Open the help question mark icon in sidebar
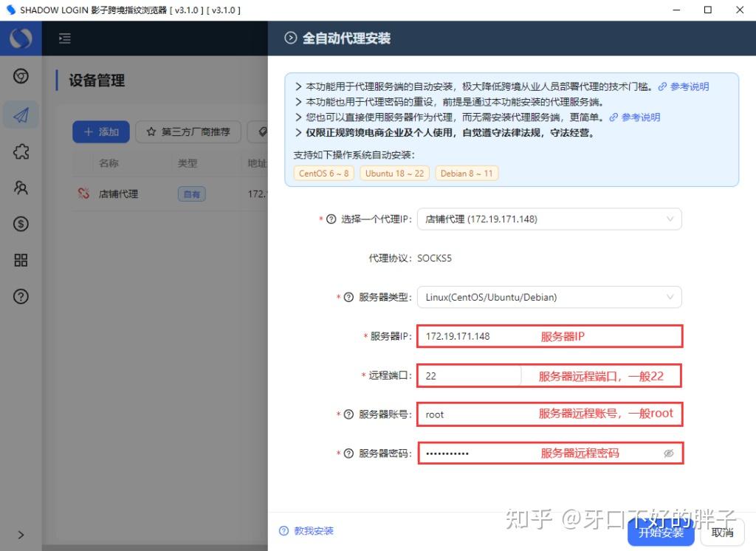This screenshot has height=551, width=756. pos(21,296)
